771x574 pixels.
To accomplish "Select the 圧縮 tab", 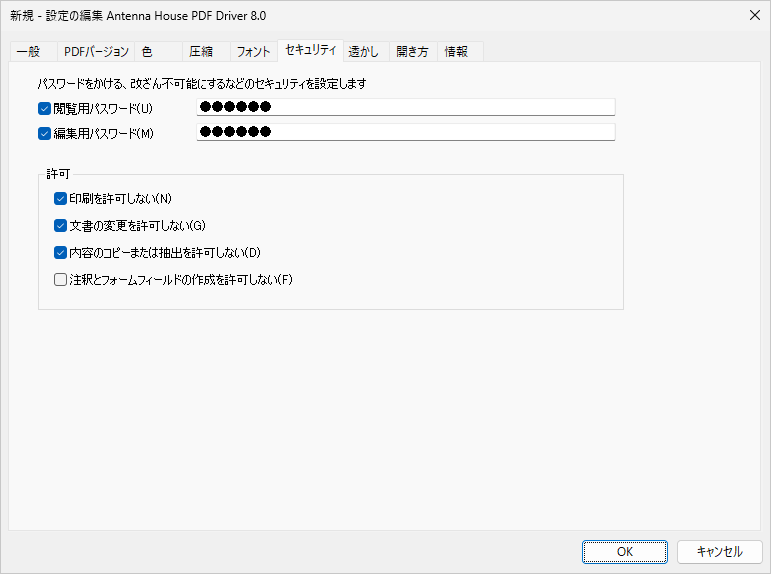I will 202,52.
